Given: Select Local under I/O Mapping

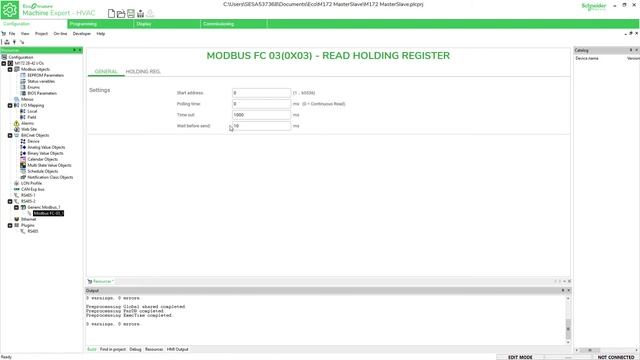Looking at the screenshot, I should click(32, 111).
